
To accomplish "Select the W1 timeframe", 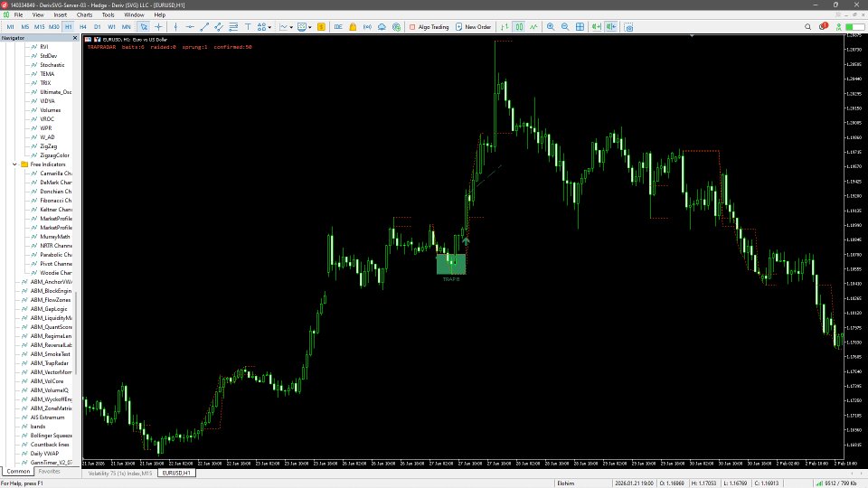I will [x=112, y=26].
